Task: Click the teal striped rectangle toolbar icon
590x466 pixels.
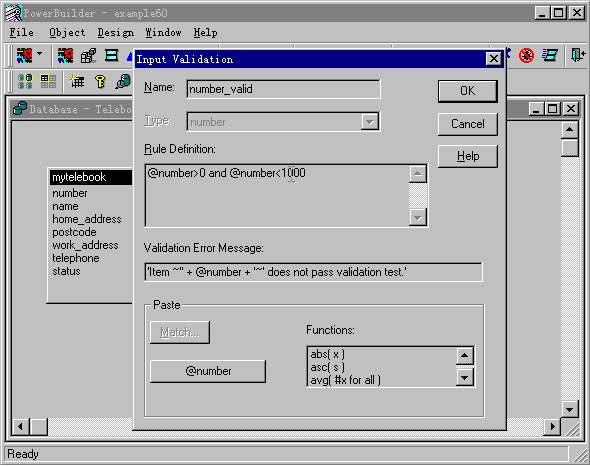Action: 112,56
